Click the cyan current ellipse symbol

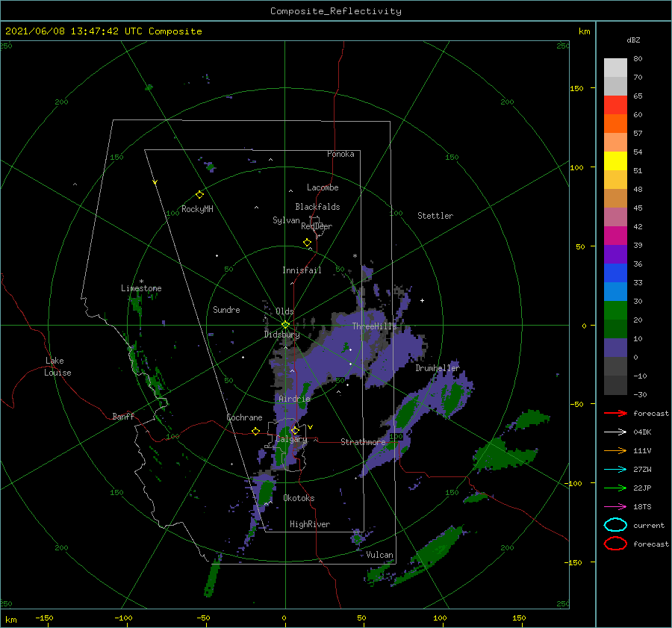pyautogui.click(x=615, y=525)
